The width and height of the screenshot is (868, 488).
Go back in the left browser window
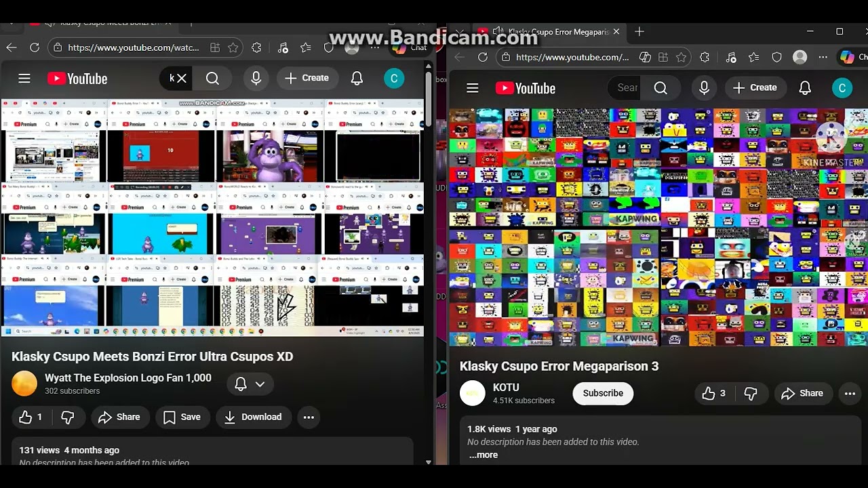pyautogui.click(x=12, y=47)
